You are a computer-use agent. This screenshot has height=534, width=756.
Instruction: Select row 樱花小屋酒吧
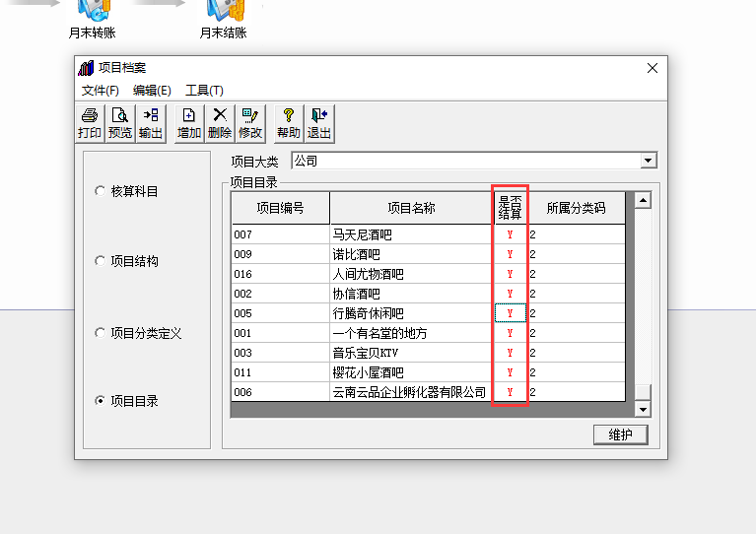tap(428, 372)
